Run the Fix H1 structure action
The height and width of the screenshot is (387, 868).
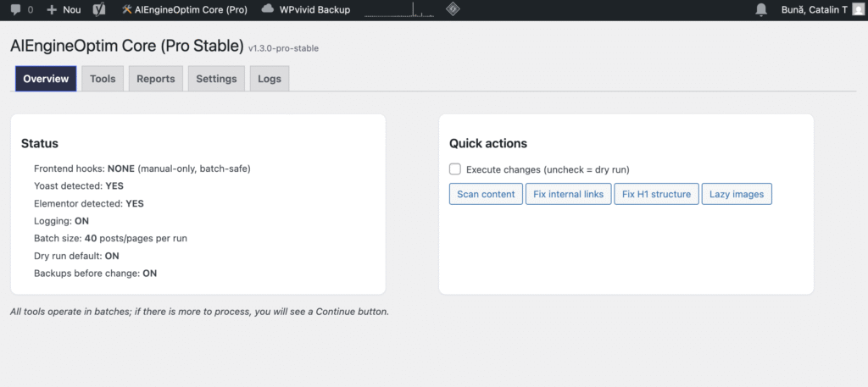point(656,194)
